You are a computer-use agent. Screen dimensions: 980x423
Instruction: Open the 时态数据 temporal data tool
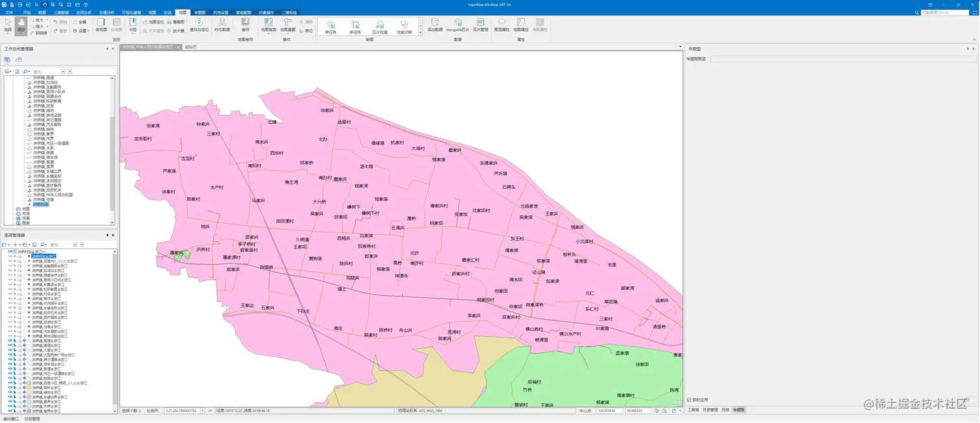pyautogui.click(x=222, y=25)
